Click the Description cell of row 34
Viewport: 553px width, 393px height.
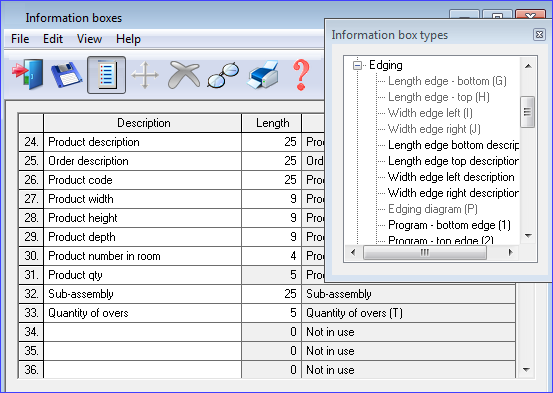[x=142, y=332]
